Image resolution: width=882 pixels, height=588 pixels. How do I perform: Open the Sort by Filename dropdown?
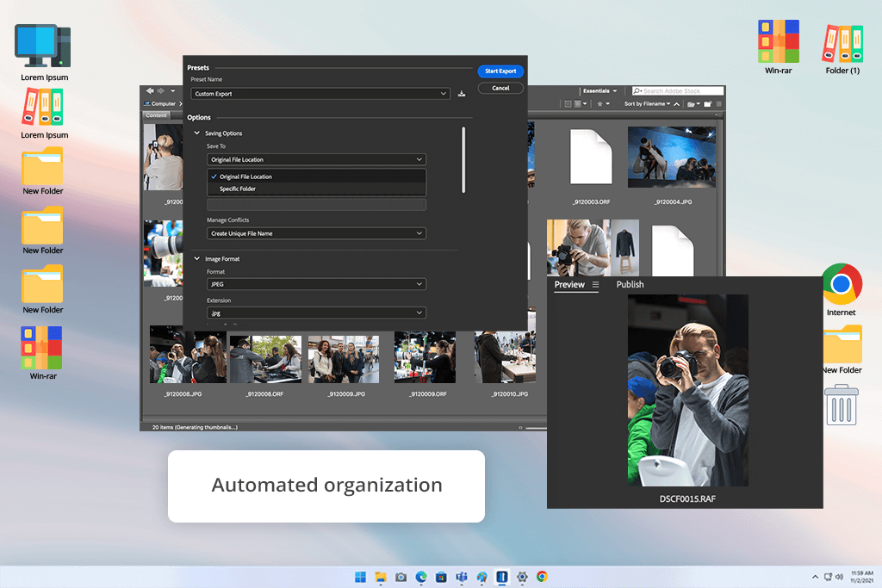coord(647,104)
